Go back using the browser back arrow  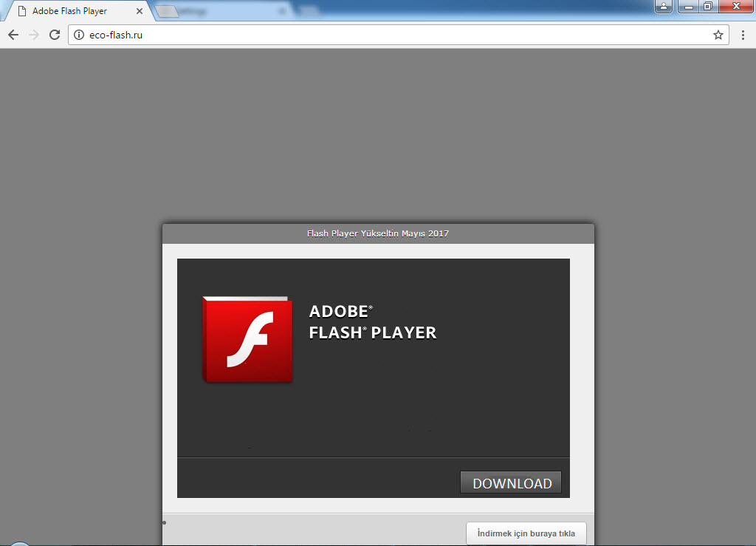pyautogui.click(x=13, y=35)
